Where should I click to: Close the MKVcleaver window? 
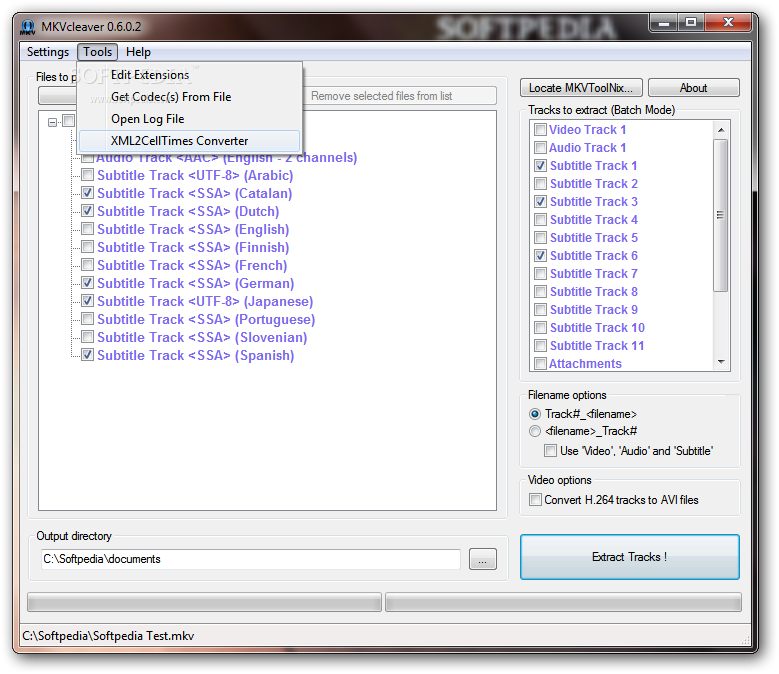(728, 22)
